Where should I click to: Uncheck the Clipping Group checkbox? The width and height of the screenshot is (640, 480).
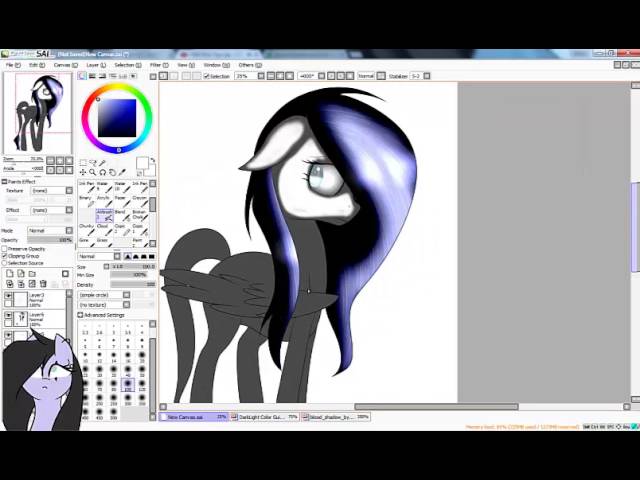pyautogui.click(x=5, y=256)
